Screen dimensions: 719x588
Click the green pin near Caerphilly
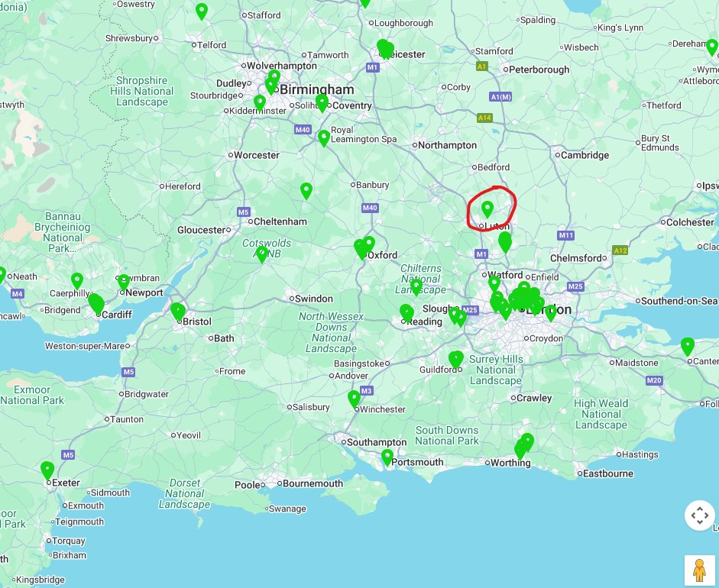click(77, 281)
